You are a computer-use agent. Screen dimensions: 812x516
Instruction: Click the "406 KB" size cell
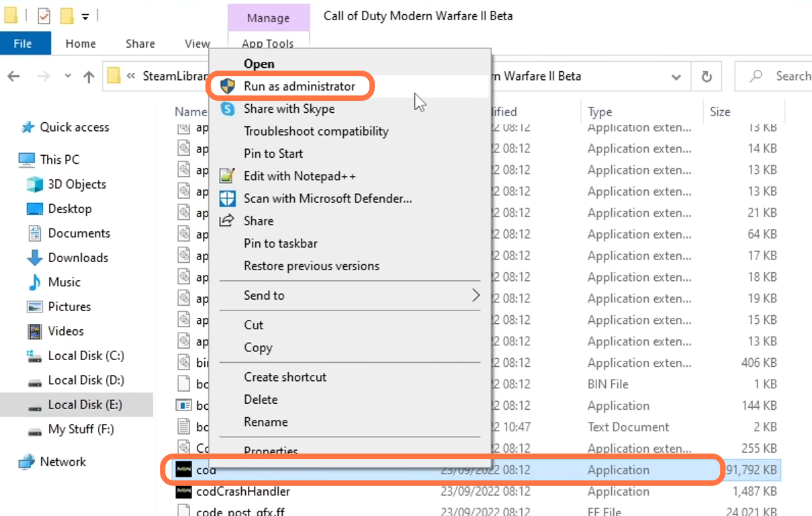(759, 363)
